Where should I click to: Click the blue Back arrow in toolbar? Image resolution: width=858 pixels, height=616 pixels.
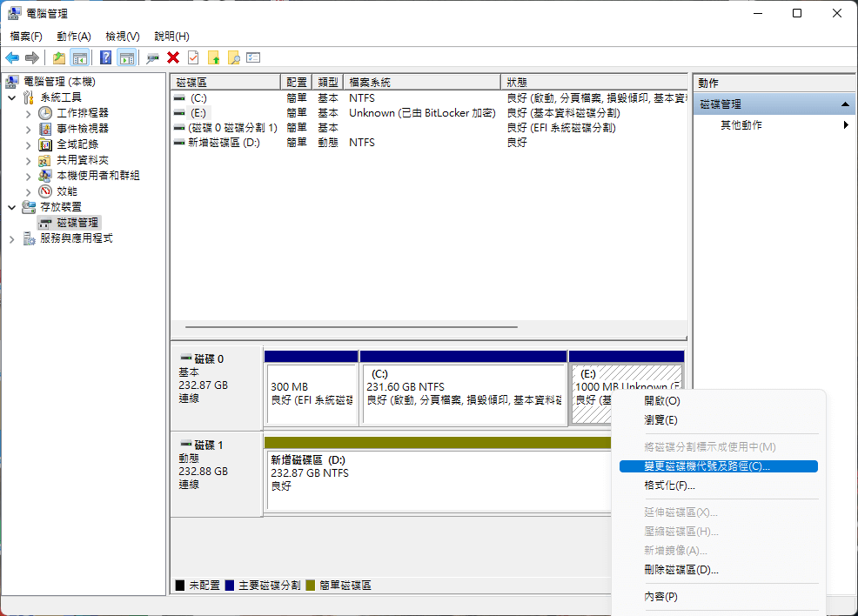click(12, 57)
